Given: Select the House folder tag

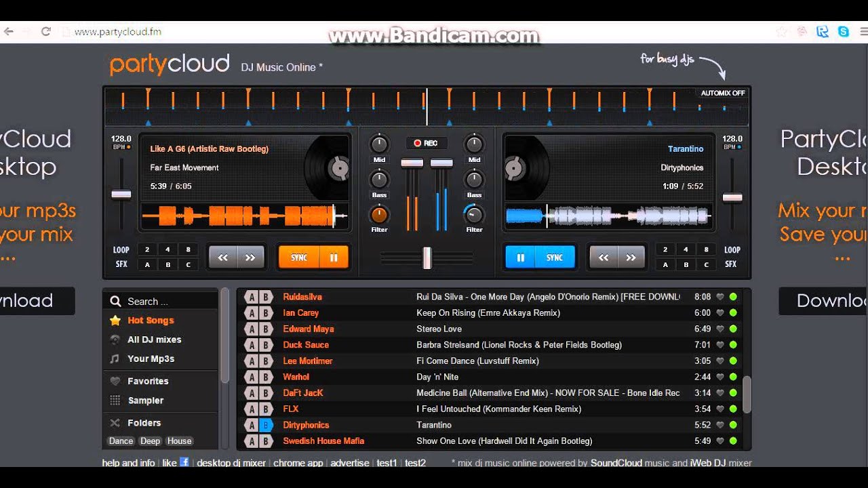Looking at the screenshot, I should point(180,441).
